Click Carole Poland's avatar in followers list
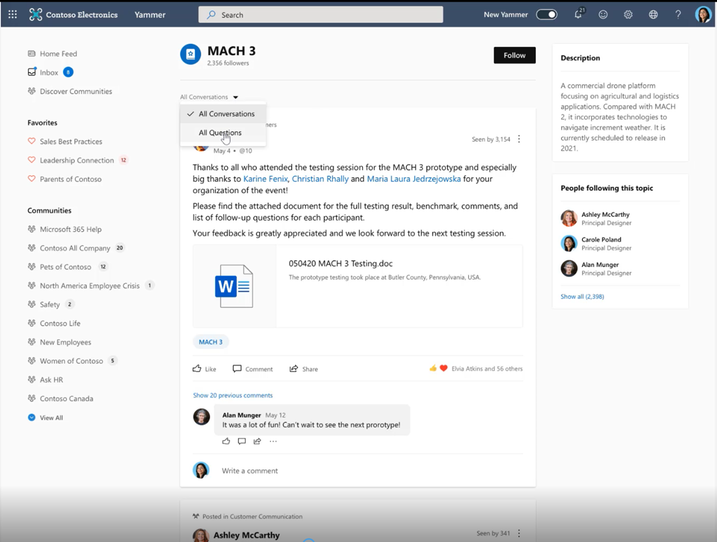717x542 pixels. pyautogui.click(x=569, y=243)
